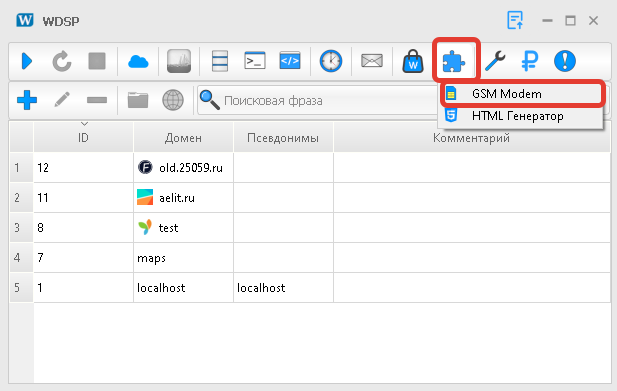Viewport: 617px width, 391px height.
Task: Open the W shopping bag store icon
Action: (413, 61)
